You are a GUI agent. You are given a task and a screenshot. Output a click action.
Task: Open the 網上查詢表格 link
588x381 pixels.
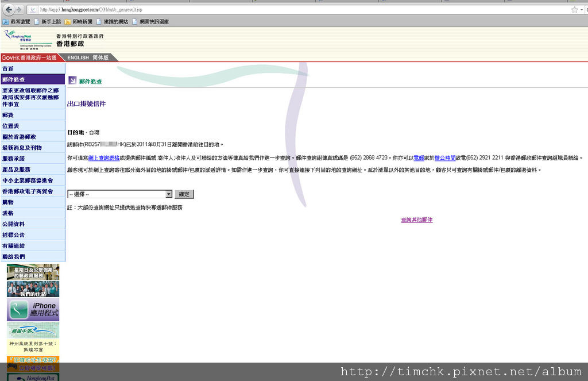(104, 158)
